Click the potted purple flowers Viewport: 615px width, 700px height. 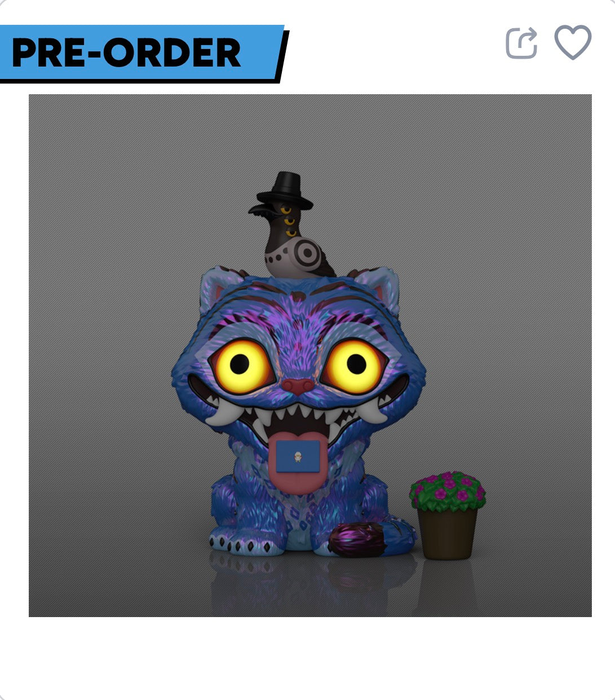click(x=448, y=515)
